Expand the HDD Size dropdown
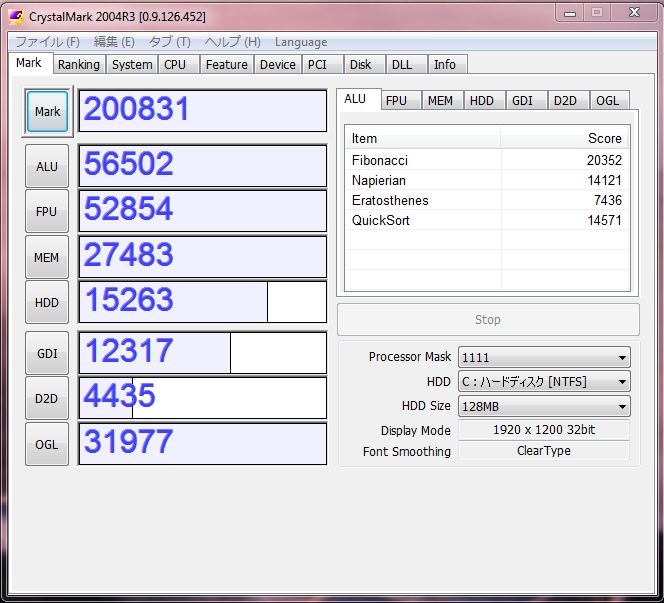 tap(543, 406)
